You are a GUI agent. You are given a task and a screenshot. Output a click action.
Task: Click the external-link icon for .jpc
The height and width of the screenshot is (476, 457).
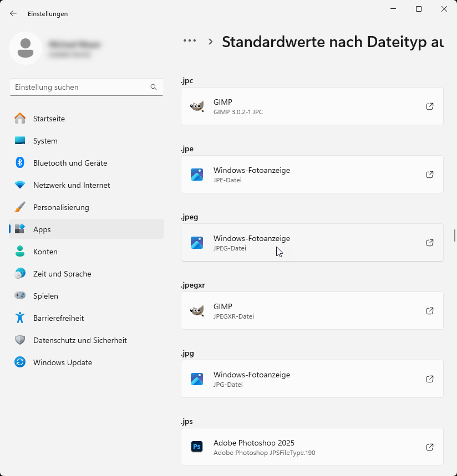click(430, 106)
